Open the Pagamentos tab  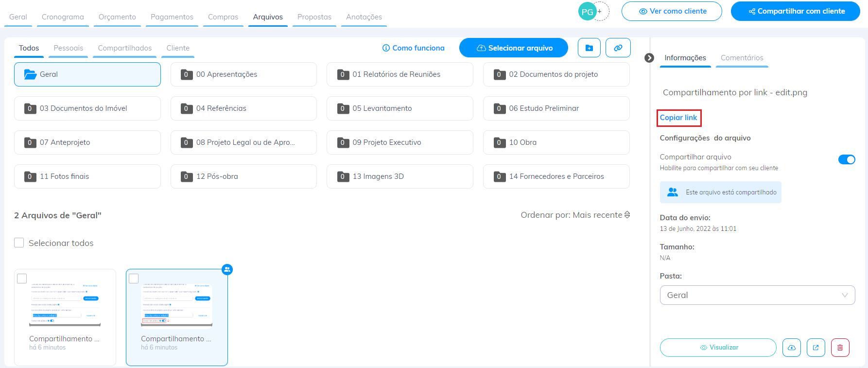[x=172, y=17]
